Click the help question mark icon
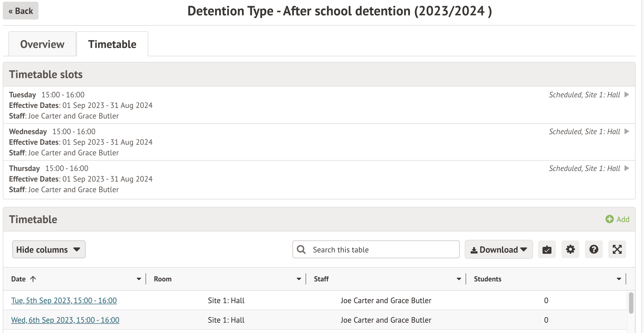Screen dimensions: 644x333 (594, 249)
